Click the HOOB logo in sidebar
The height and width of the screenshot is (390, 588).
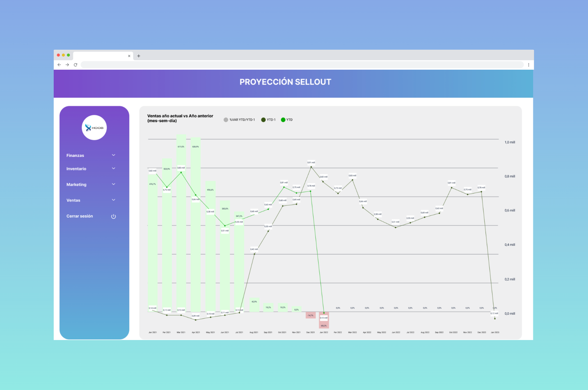tap(94, 128)
